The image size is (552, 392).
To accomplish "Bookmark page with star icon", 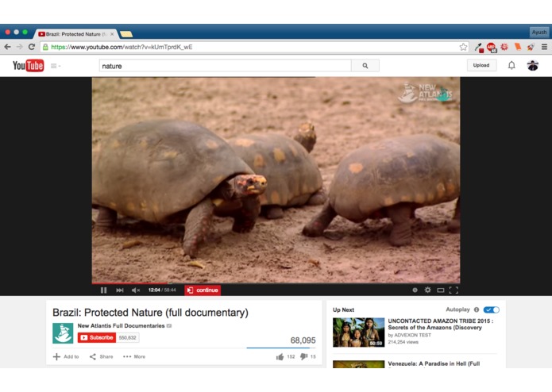I will 463,47.
